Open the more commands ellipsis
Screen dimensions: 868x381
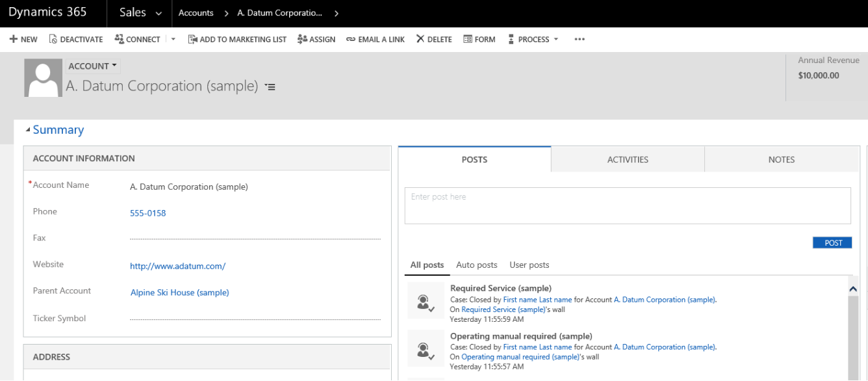click(x=580, y=40)
